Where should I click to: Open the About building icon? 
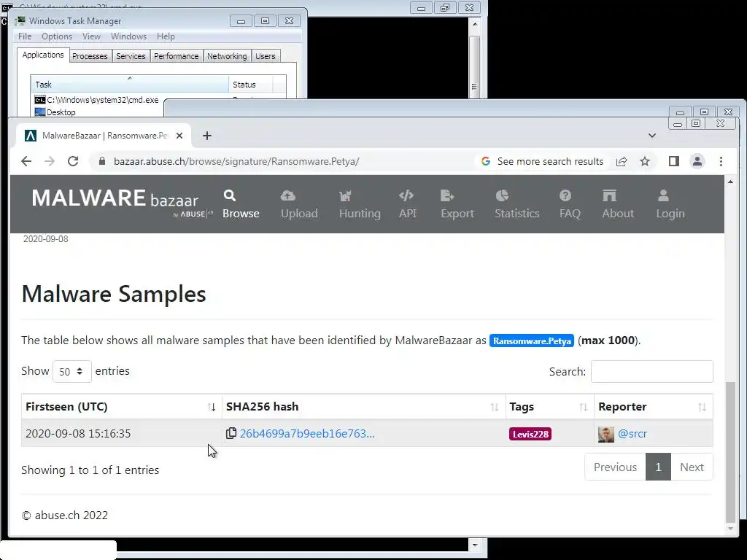[x=609, y=195]
